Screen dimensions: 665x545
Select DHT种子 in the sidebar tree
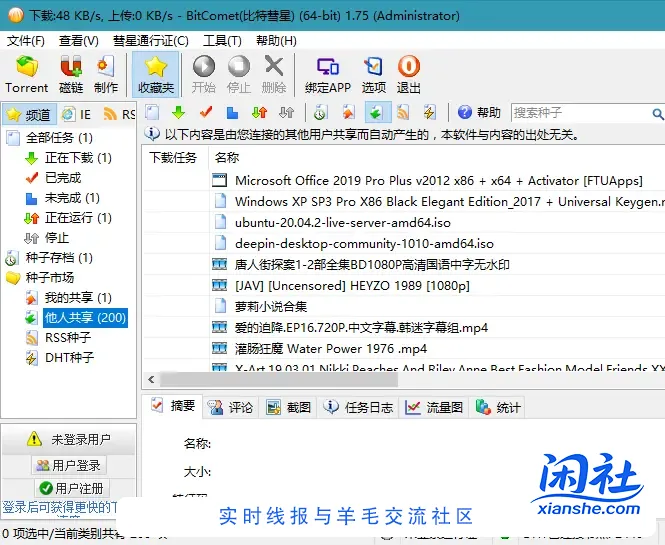69,358
